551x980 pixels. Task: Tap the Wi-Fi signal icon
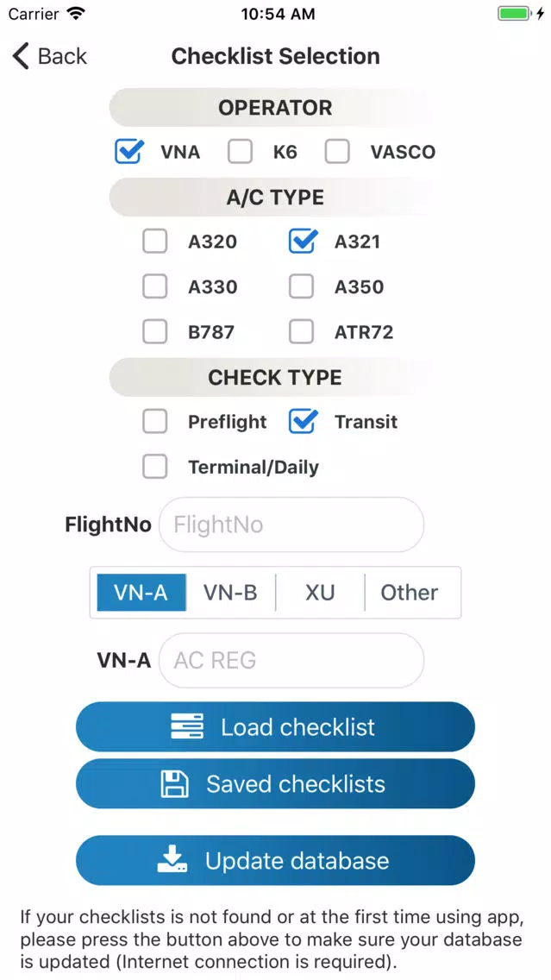76,13
